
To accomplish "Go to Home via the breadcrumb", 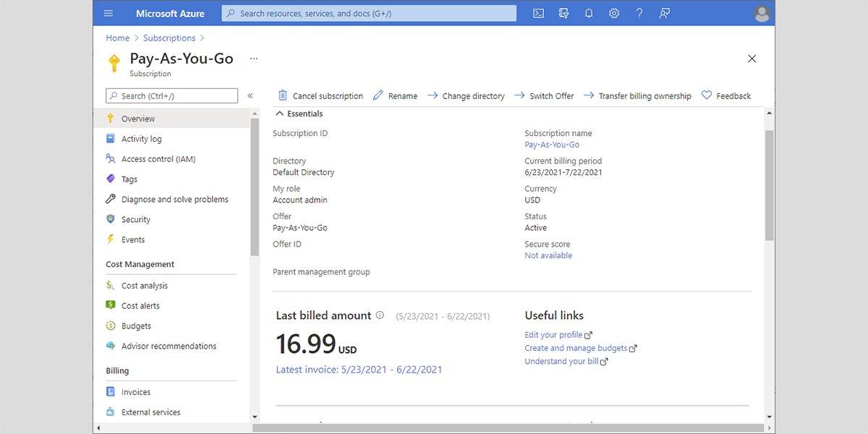I will click(x=117, y=38).
